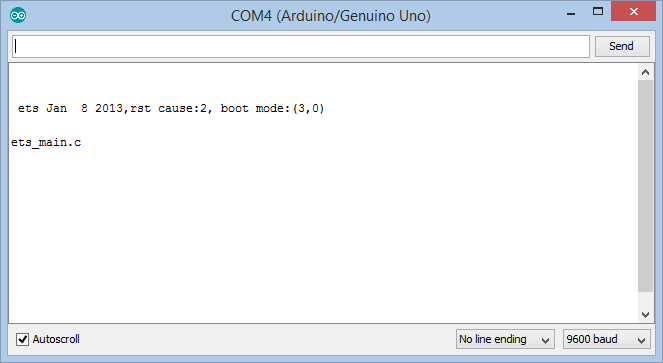Viewport: 663px width, 363px height.
Task: Focus the serial message input field
Action: click(301, 47)
